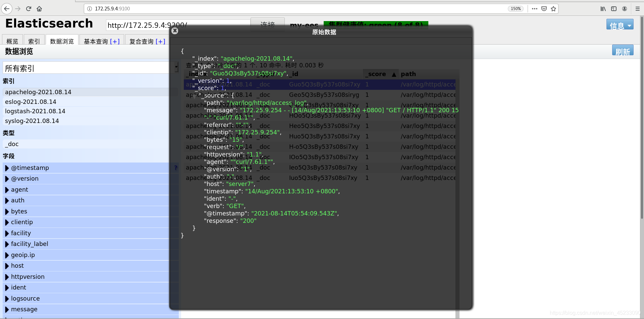
Task: Select the _doc type filter
Action: (90, 144)
